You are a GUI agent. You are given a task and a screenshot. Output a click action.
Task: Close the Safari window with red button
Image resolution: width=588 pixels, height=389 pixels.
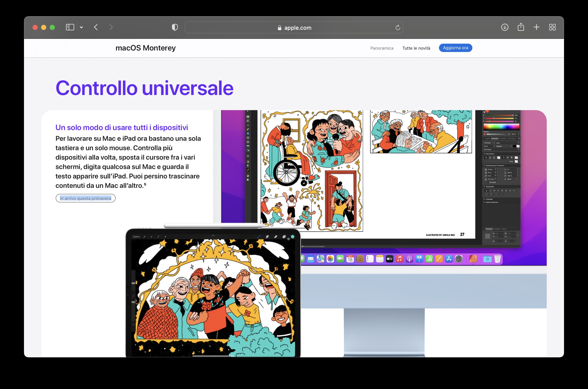(35, 27)
